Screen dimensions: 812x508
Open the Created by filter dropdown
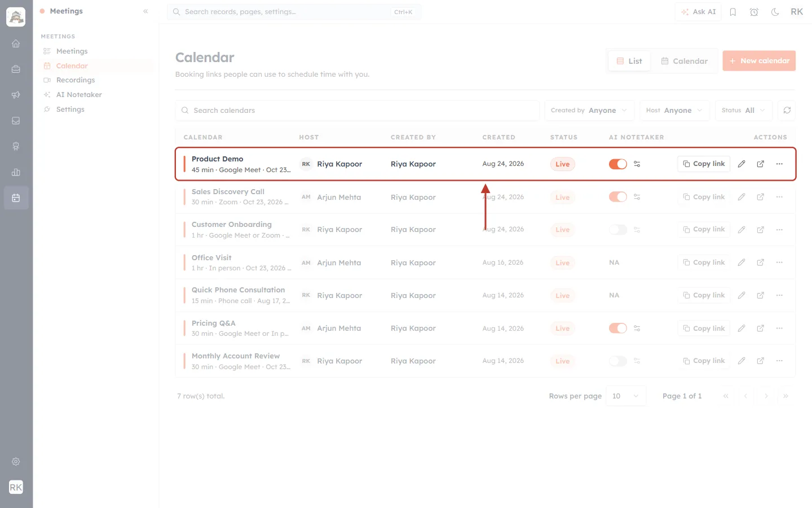click(589, 110)
